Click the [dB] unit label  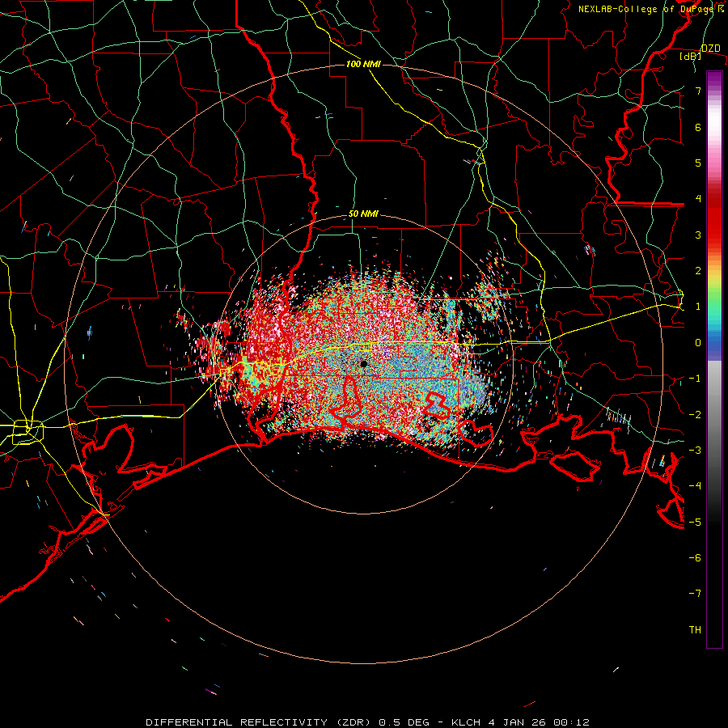coord(691,57)
